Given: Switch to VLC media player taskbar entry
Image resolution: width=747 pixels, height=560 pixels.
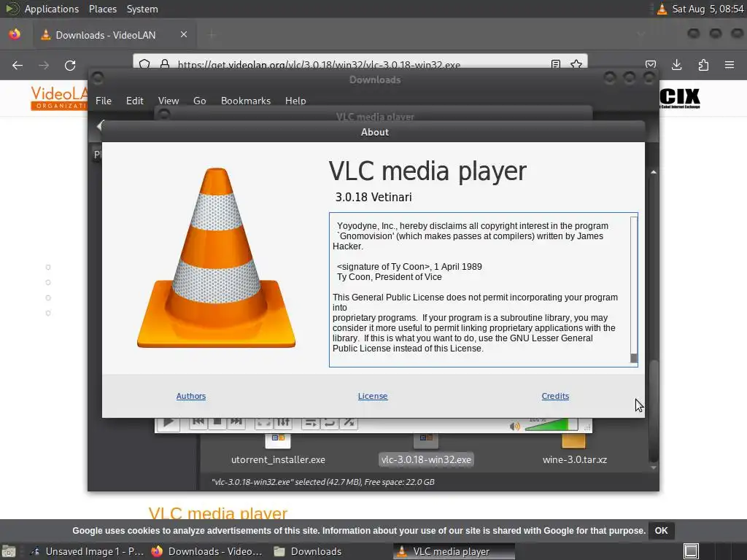Looking at the screenshot, I should 454,551.
